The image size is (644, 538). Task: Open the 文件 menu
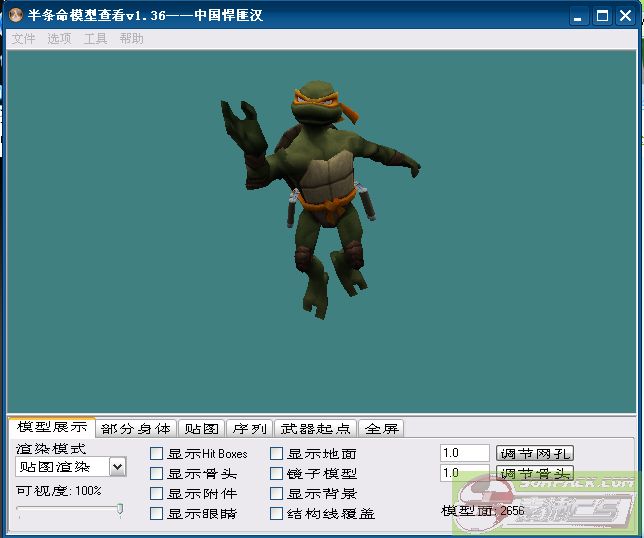tap(23, 39)
